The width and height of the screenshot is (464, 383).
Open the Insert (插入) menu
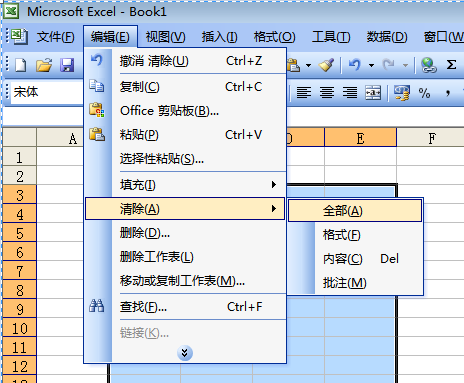pos(219,37)
